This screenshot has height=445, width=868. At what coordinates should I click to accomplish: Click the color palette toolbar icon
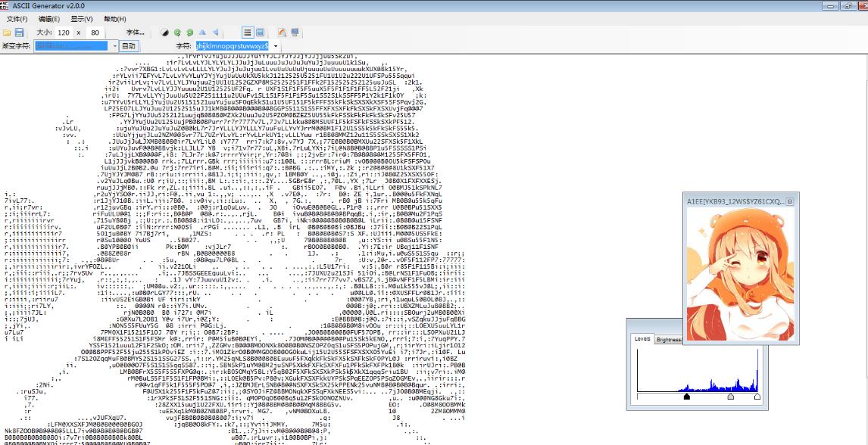pyautogui.click(x=282, y=33)
